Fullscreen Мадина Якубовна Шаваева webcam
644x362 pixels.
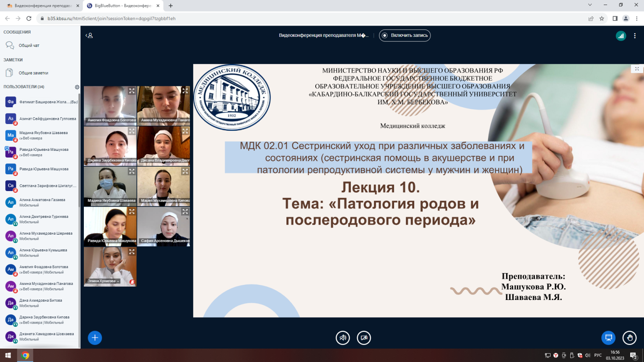click(x=132, y=171)
